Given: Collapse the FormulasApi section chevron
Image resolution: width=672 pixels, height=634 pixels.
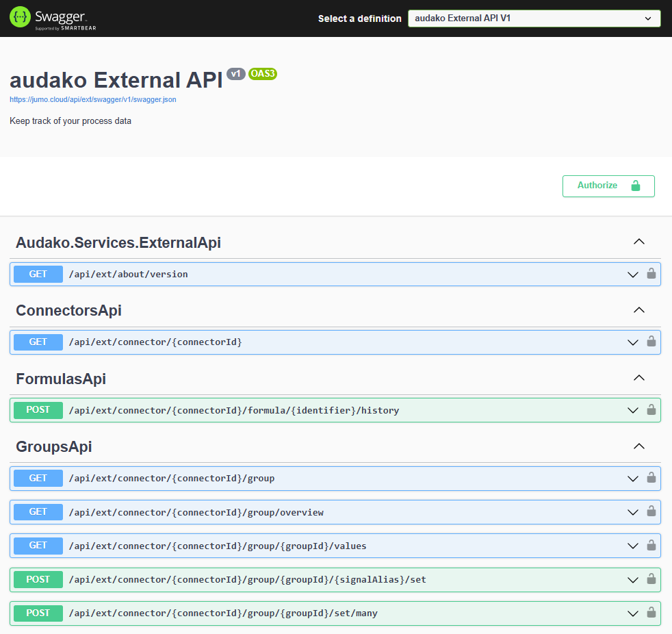Looking at the screenshot, I should (x=639, y=378).
